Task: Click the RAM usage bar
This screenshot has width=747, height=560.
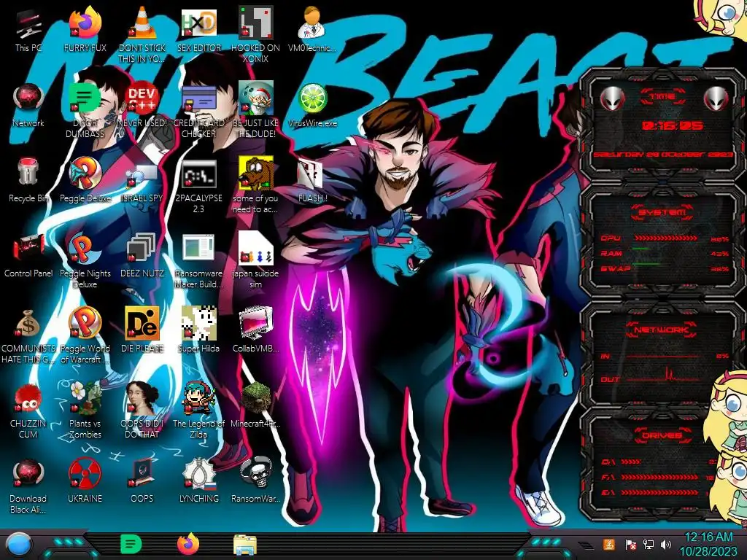Action: (665, 249)
